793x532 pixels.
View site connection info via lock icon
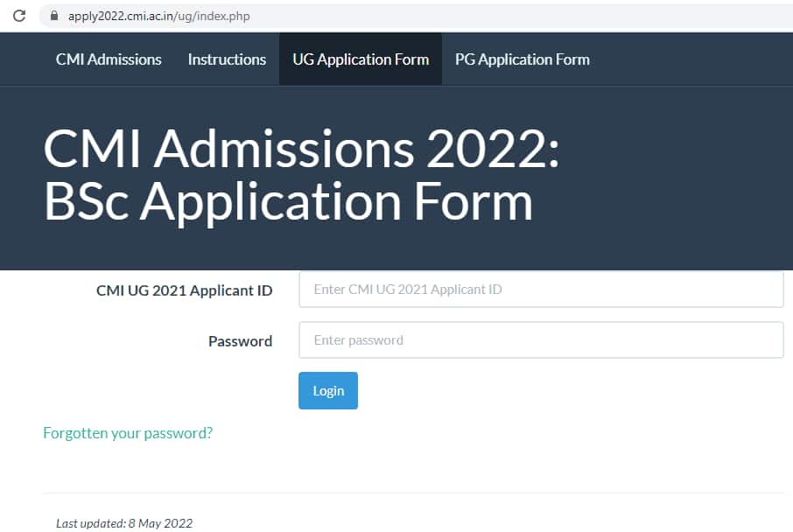pos(54,15)
